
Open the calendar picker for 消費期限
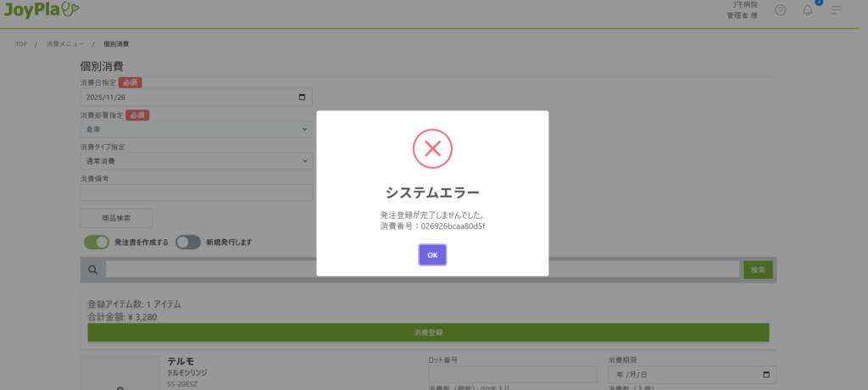(766, 375)
